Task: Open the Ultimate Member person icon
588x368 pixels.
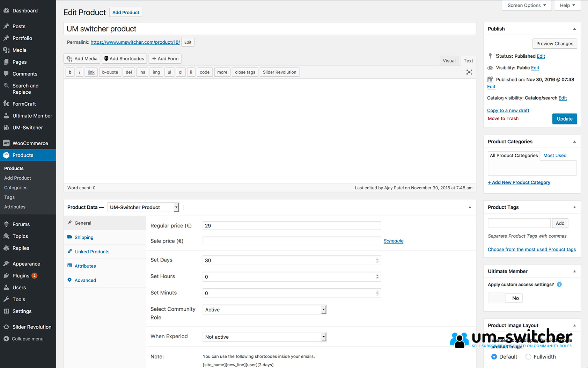Action: click(6, 116)
